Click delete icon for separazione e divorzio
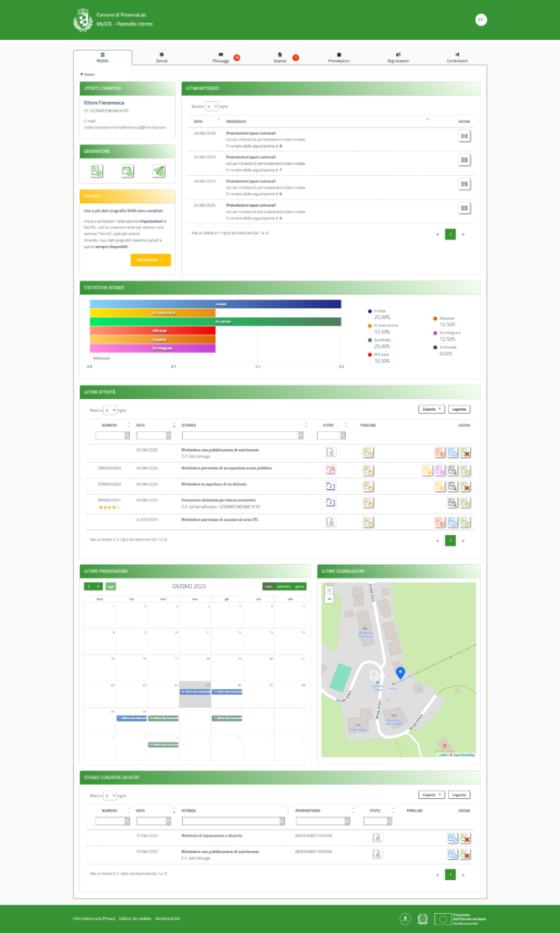This screenshot has height=933, width=560. point(465,838)
